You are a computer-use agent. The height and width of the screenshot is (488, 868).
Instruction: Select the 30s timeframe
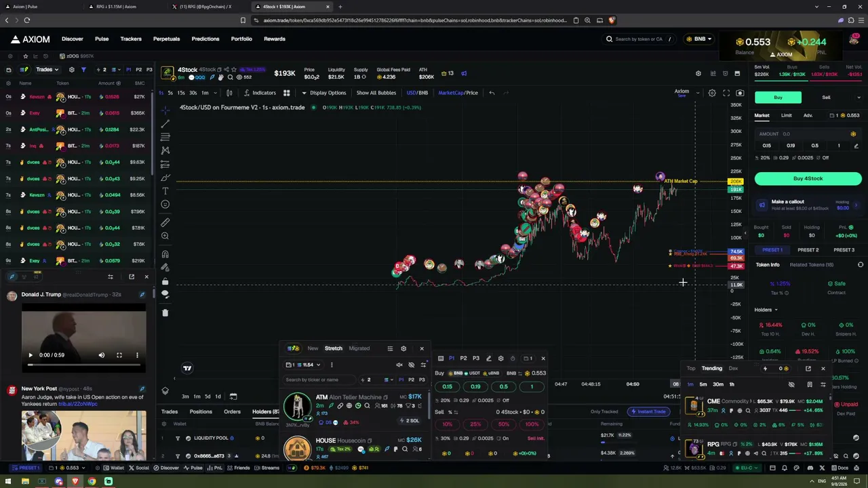pos(193,93)
